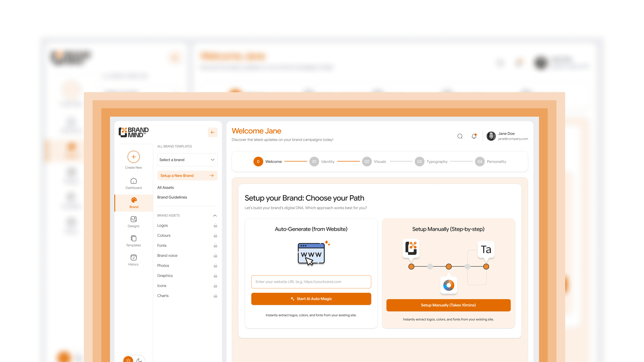The width and height of the screenshot is (644, 362).
Task: Click the lock icon beside Photos
Action: coord(215,266)
